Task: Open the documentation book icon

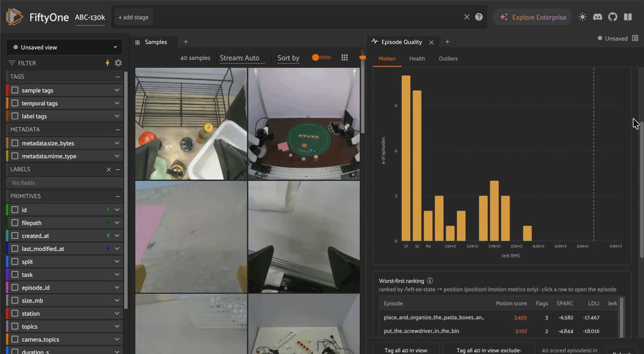Action: pyautogui.click(x=627, y=17)
